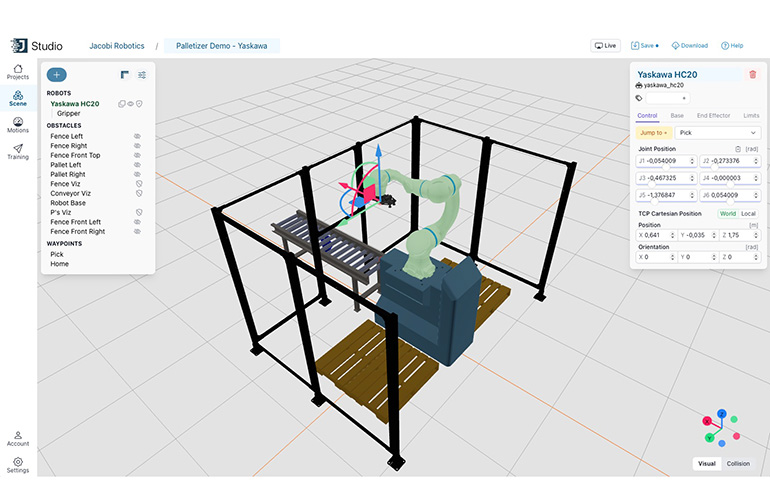Click the blue add item plus button
This screenshot has height=500, width=770.
pos(57,75)
